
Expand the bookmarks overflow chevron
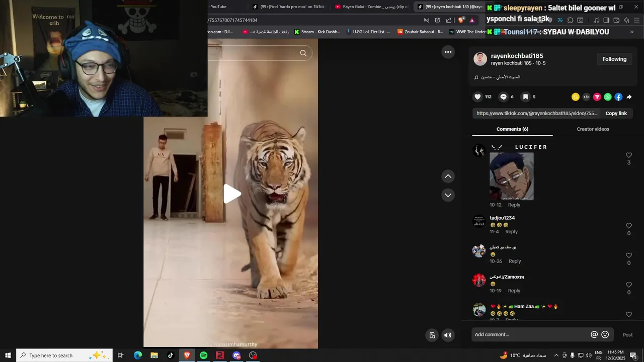pos(632,32)
